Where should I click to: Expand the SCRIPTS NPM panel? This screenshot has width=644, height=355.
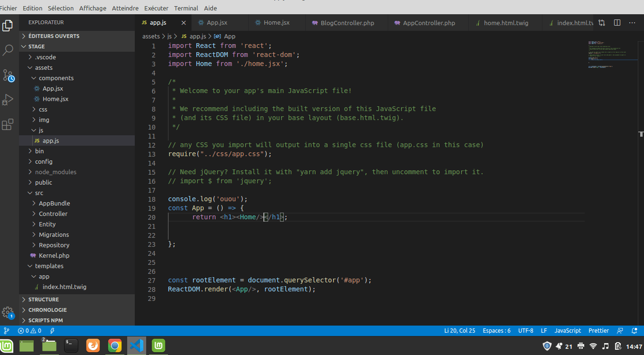click(77, 320)
